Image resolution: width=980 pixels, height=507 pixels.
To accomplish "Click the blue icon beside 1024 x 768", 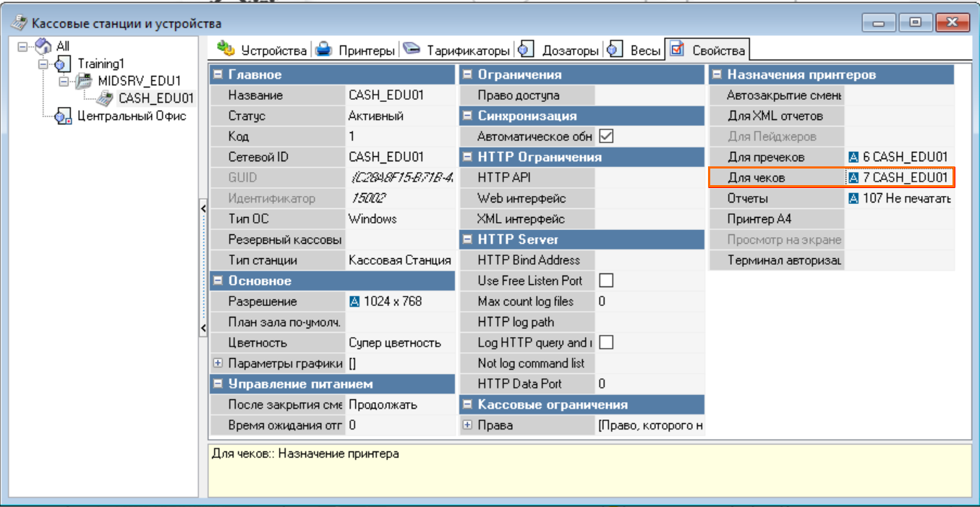I will coord(354,302).
